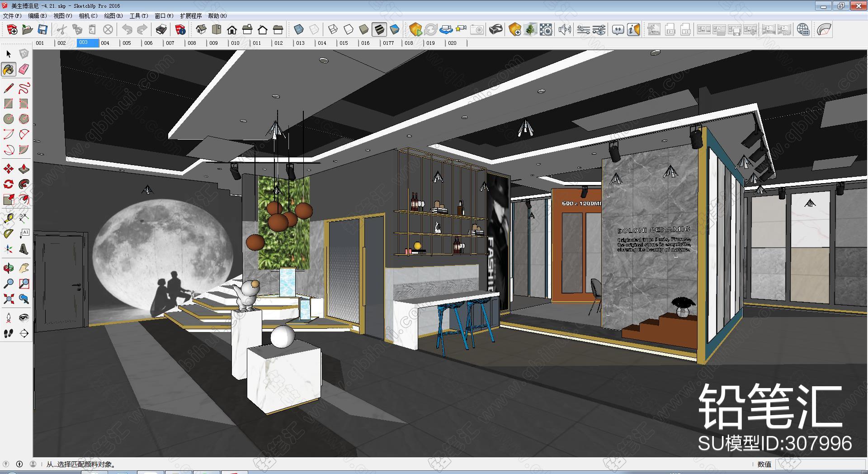Open 编辑(E) menu

[x=38, y=16]
